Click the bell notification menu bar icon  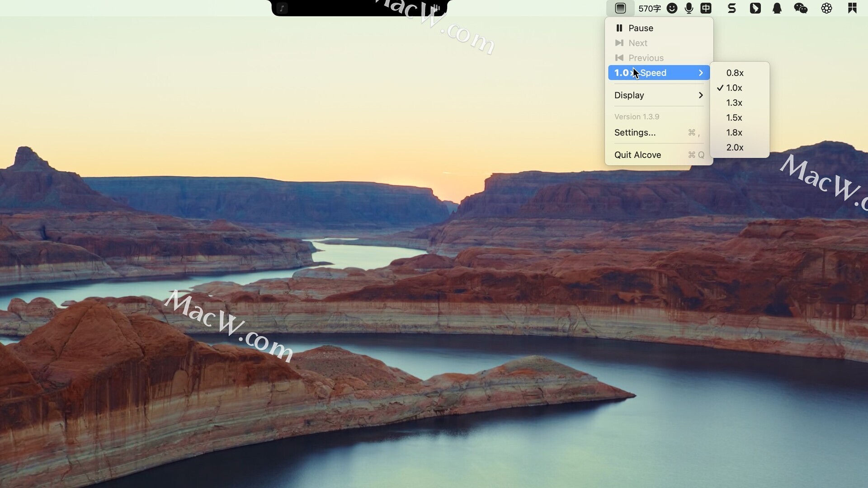tap(777, 8)
